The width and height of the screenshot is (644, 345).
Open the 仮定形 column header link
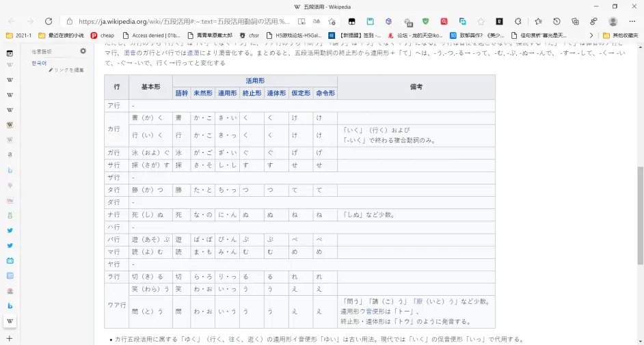pyautogui.click(x=301, y=93)
